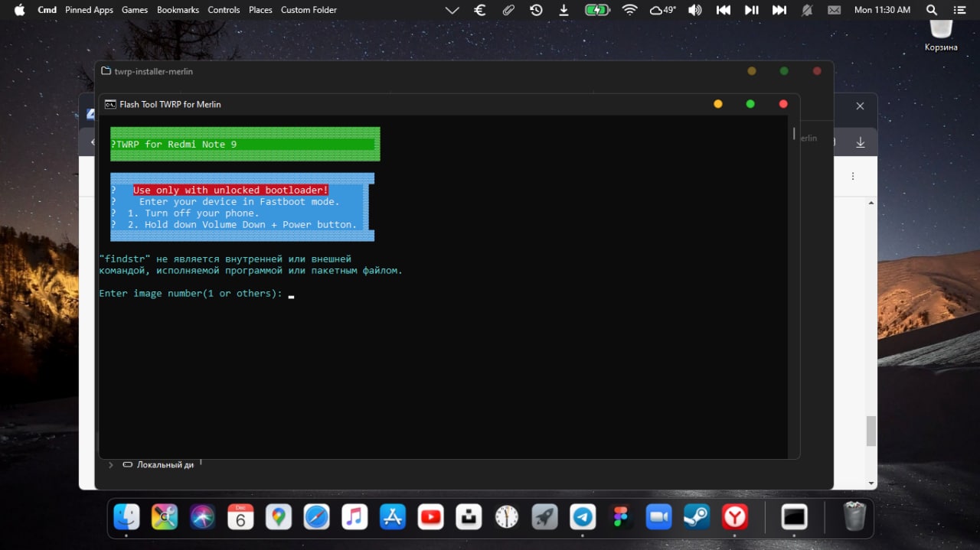
Task: Launch Safari from the dock
Action: point(316,517)
